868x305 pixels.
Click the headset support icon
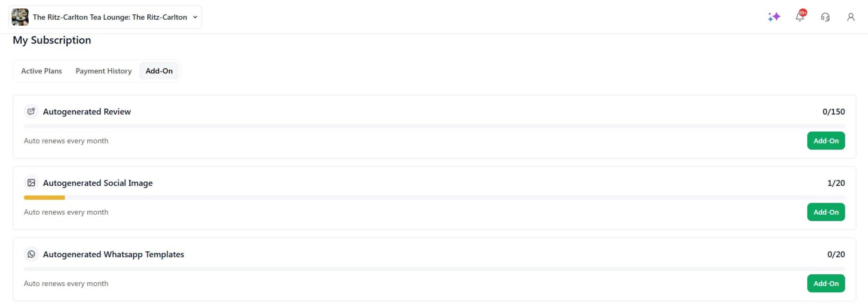[x=825, y=17]
